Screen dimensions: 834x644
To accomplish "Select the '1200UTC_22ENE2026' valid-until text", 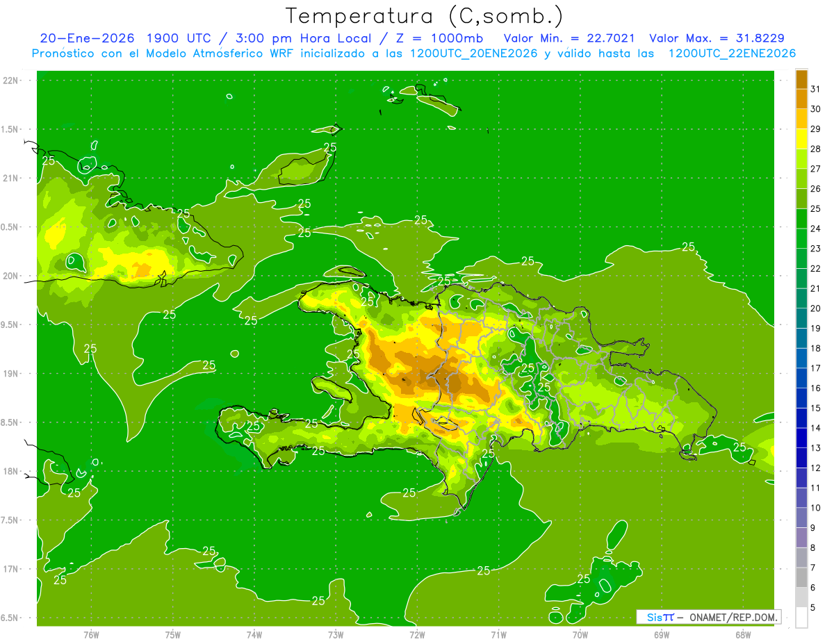I will [x=732, y=53].
